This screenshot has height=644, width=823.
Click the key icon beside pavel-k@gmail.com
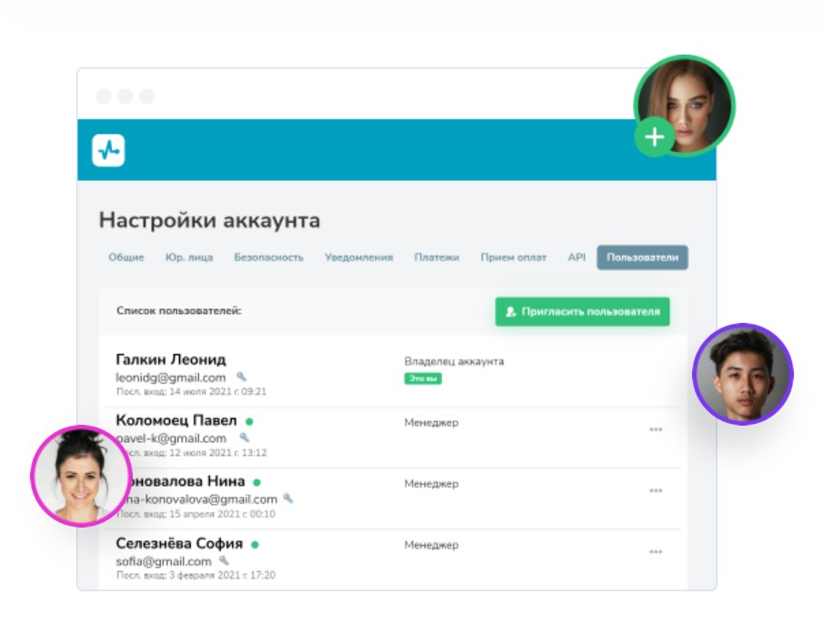click(243, 438)
